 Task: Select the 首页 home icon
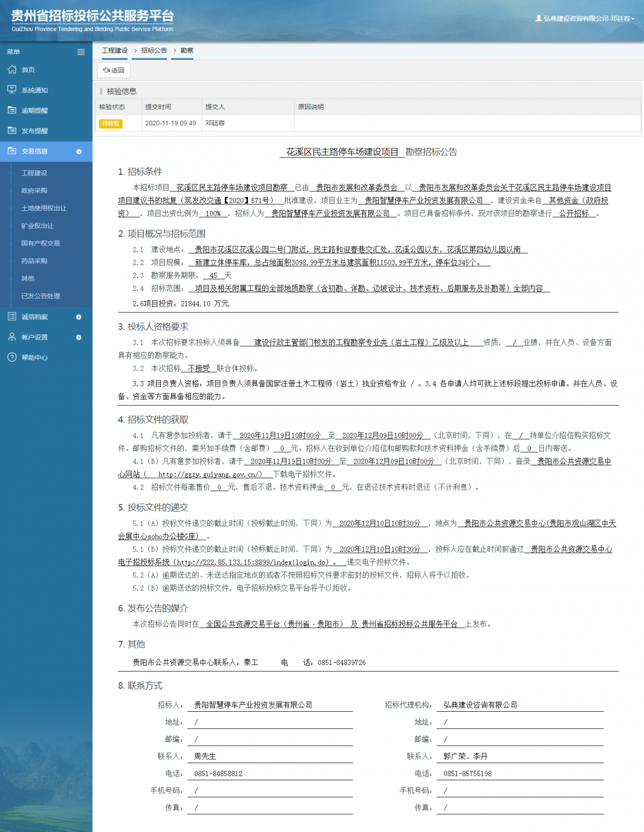coord(12,69)
